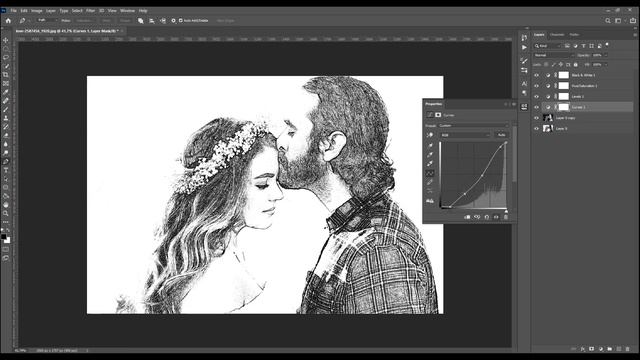Viewport: 640px width, 360px height.
Task: Reset Curves adjustment to defaults icon
Action: [487, 217]
